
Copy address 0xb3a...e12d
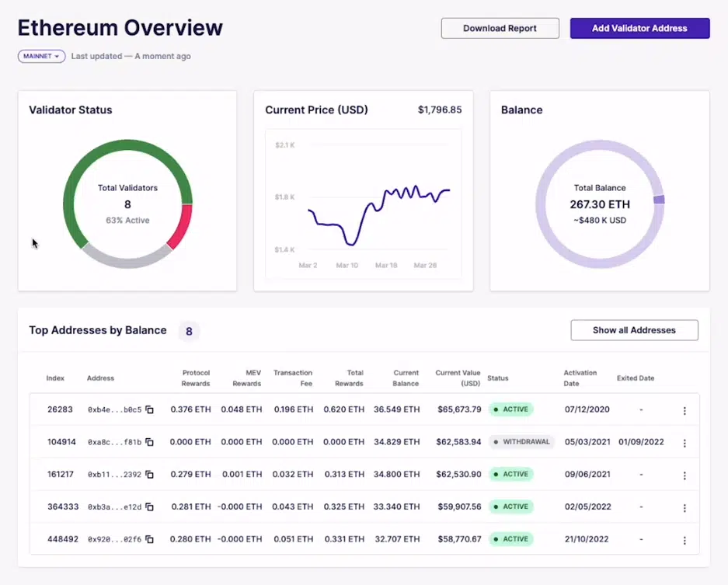pyautogui.click(x=149, y=507)
